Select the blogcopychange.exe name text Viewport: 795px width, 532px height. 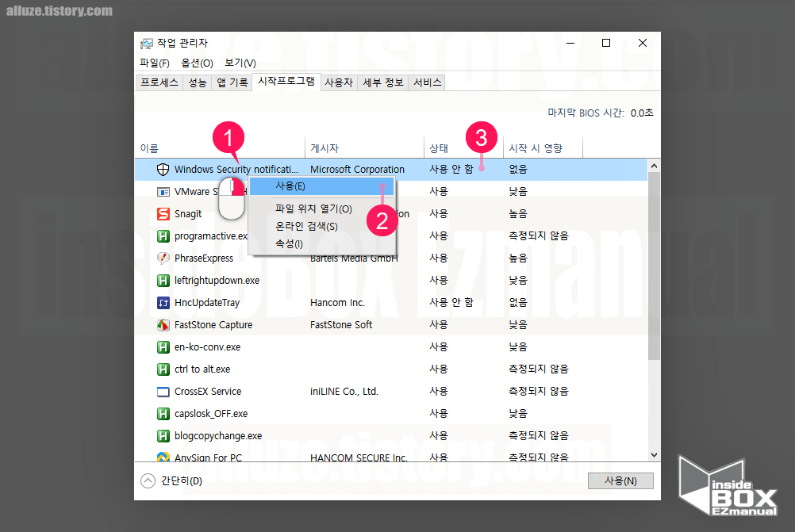pos(218,436)
